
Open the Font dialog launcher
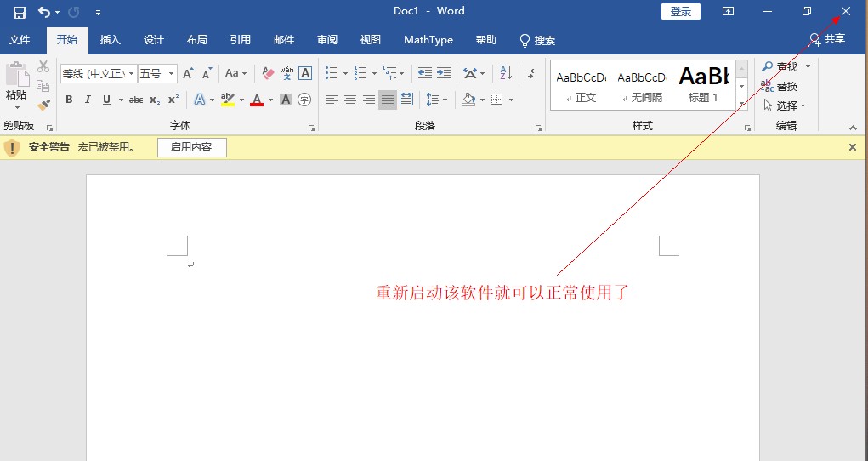tap(312, 128)
